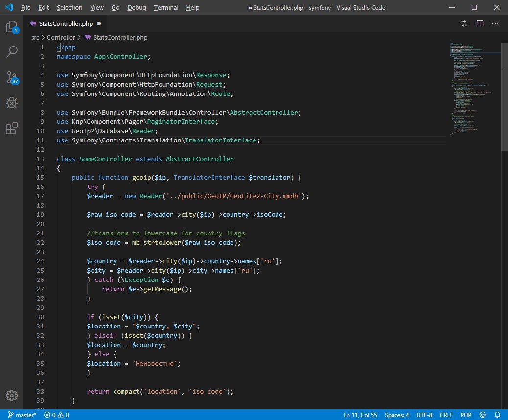Image resolution: width=508 pixels, height=420 pixels.
Task: Open notifications bell in status bar
Action: pyautogui.click(x=497, y=415)
